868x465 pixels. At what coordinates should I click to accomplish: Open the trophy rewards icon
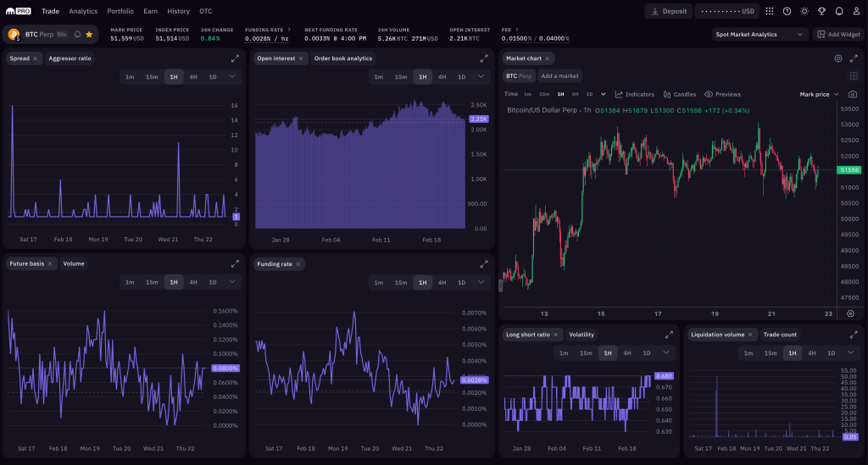point(821,11)
